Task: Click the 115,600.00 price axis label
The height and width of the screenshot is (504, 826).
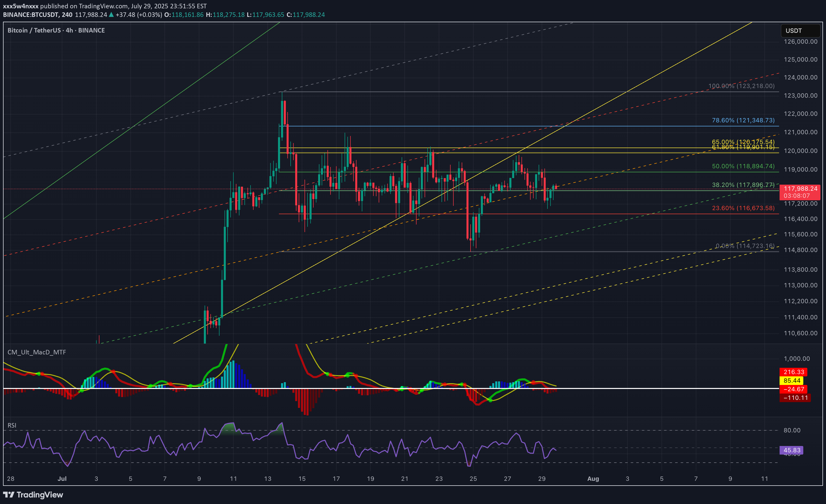Action: [801, 234]
